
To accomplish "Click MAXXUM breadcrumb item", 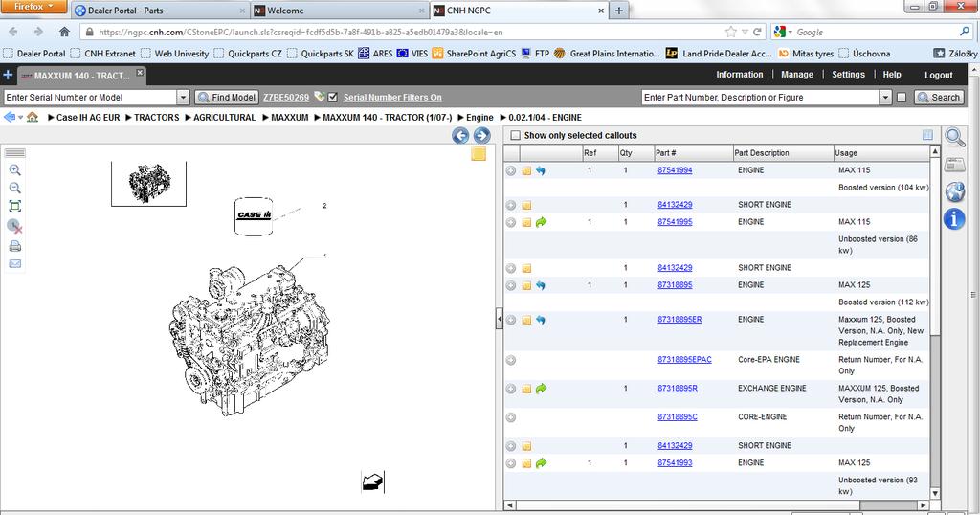I will 289,118.
